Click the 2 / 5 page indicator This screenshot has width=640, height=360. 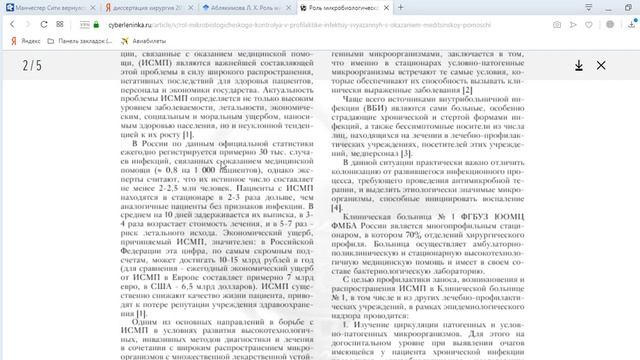(x=32, y=65)
